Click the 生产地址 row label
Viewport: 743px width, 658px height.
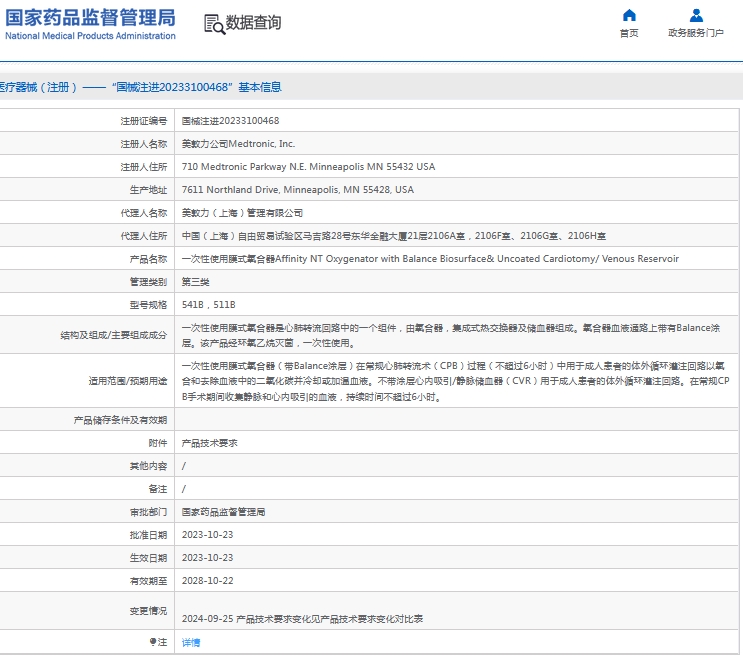[x=148, y=189]
